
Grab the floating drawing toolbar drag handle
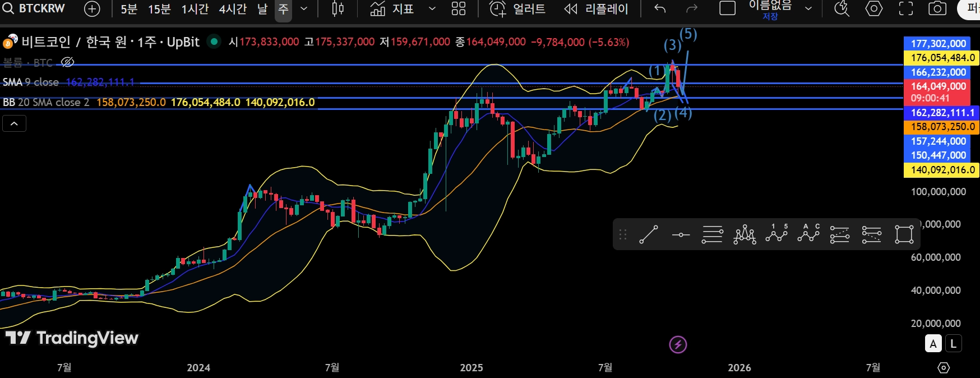point(623,234)
